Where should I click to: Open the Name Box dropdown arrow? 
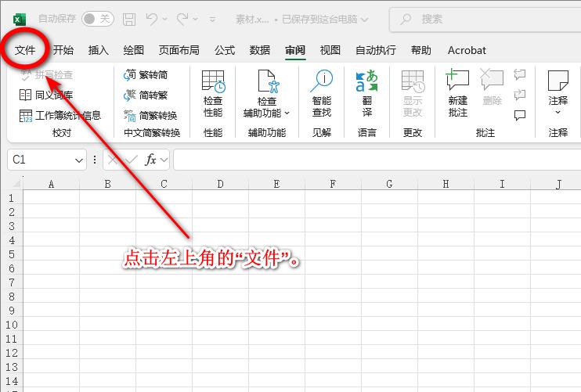coord(79,160)
